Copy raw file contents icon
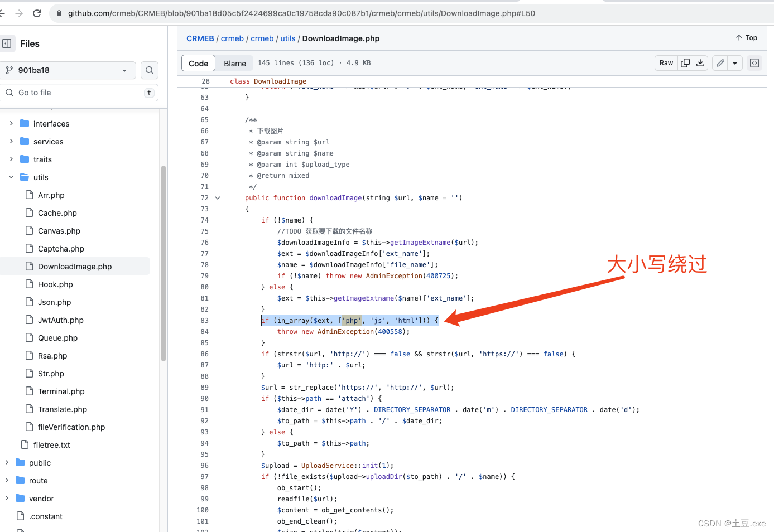 click(685, 63)
